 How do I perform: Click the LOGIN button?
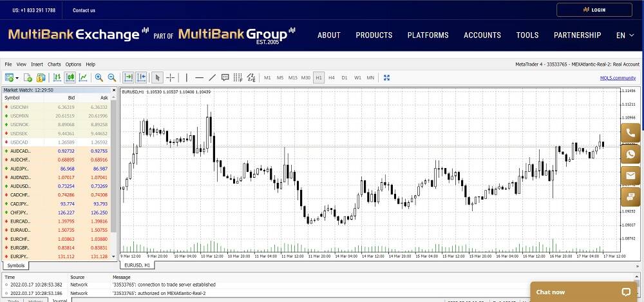pos(594,10)
